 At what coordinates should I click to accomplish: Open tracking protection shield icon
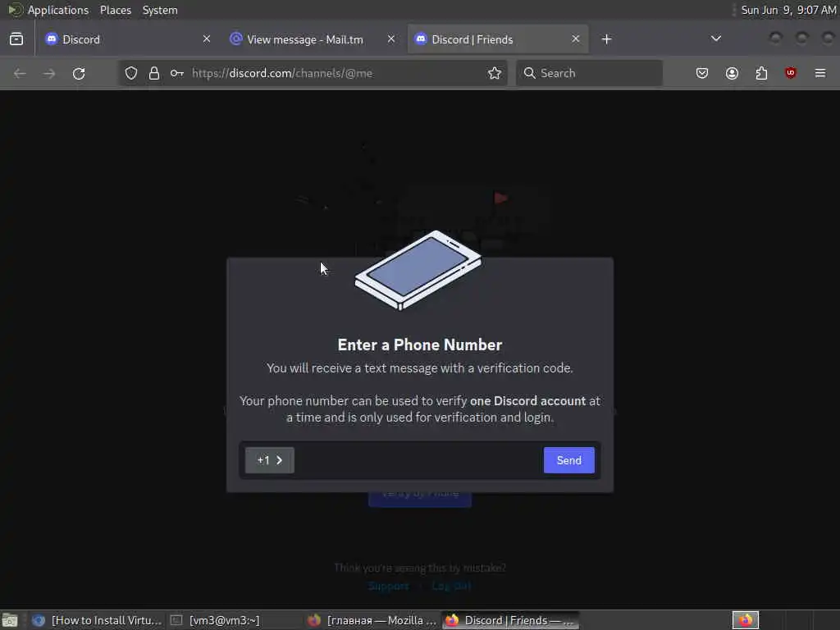[131, 73]
